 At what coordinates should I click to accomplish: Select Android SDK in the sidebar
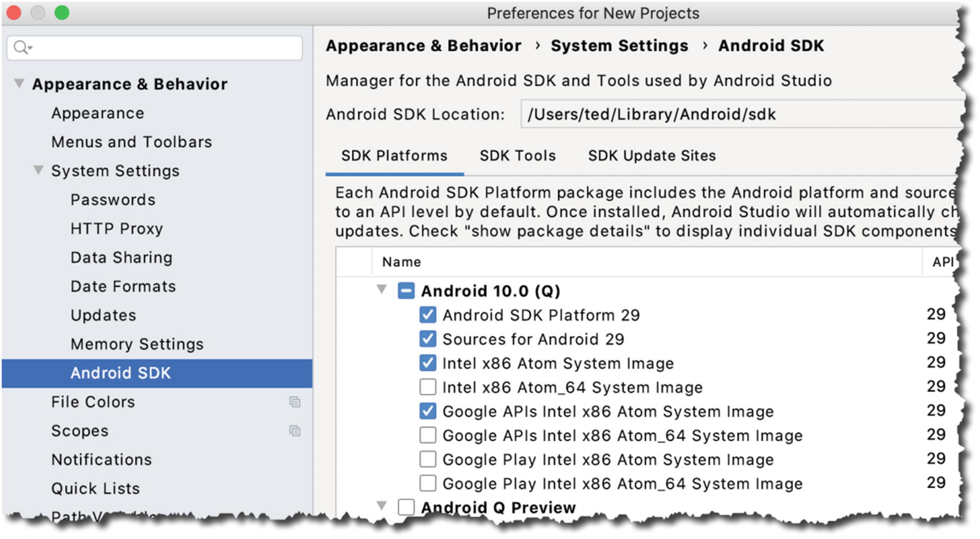click(x=157, y=373)
